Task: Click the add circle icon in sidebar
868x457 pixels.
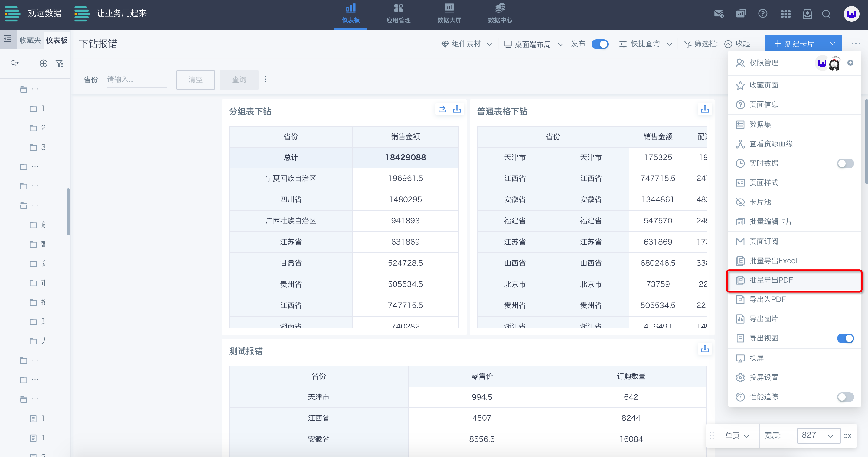Action: click(44, 64)
